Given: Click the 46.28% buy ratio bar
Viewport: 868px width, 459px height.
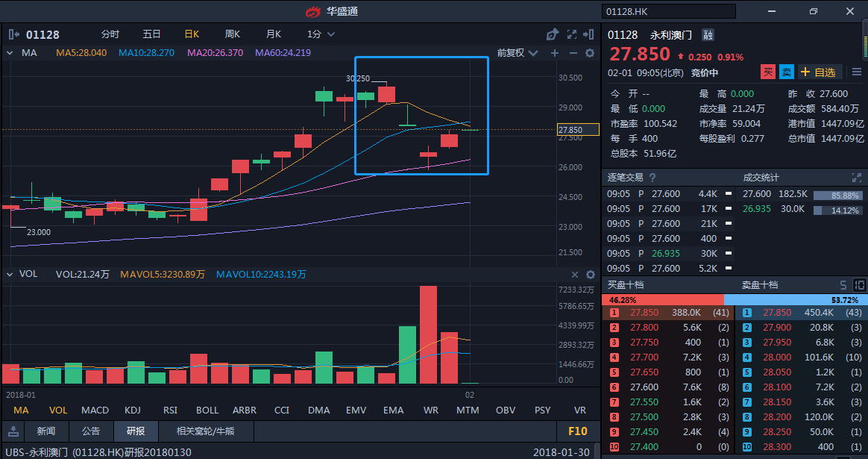Looking at the screenshot, I should pos(663,300).
